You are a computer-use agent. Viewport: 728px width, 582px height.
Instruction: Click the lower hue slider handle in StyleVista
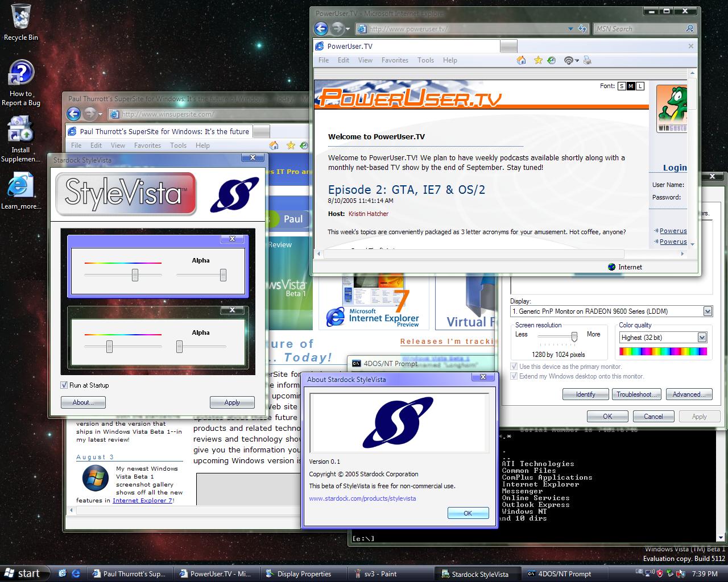pyautogui.click(x=109, y=347)
